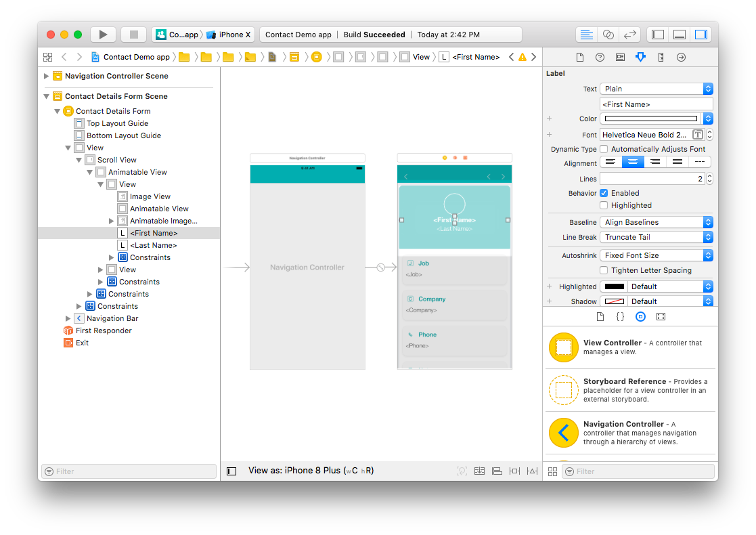
Task: Open the Version editor
Action: (x=629, y=35)
